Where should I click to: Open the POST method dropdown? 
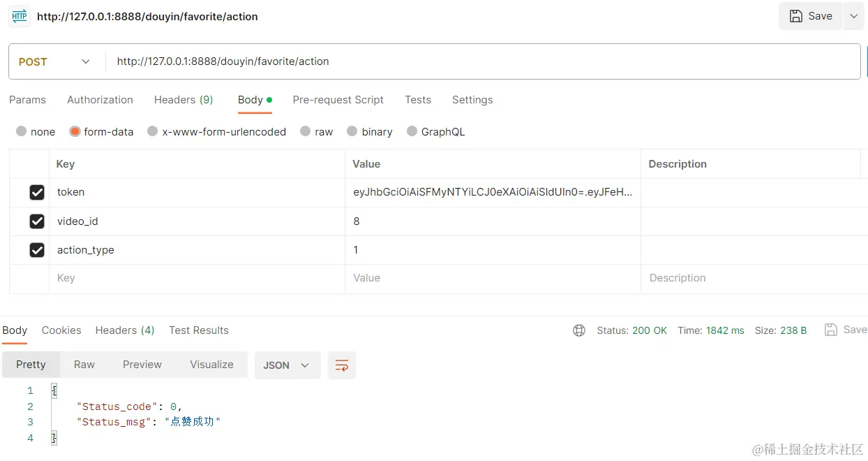pos(55,61)
